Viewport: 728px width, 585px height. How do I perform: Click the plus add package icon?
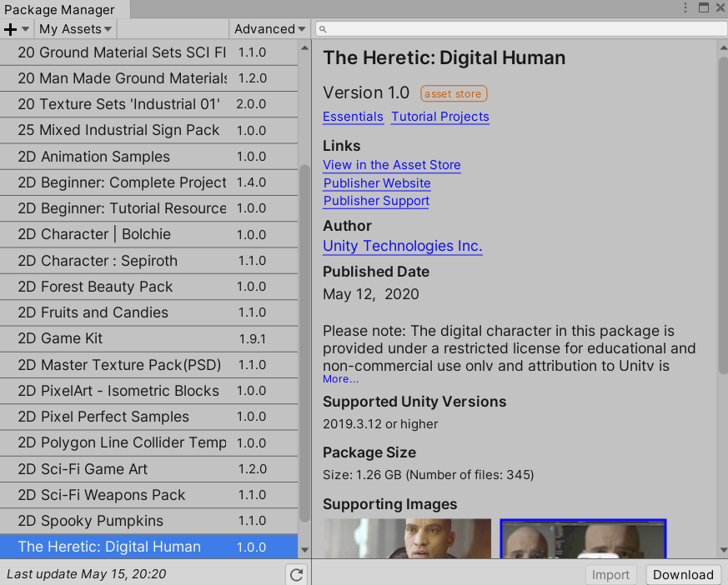(x=10, y=30)
